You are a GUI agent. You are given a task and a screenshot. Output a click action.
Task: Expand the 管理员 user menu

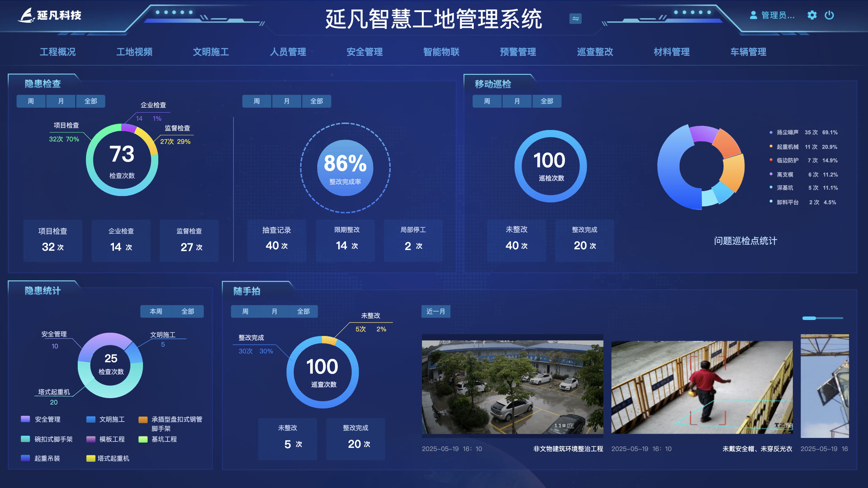pos(778,15)
